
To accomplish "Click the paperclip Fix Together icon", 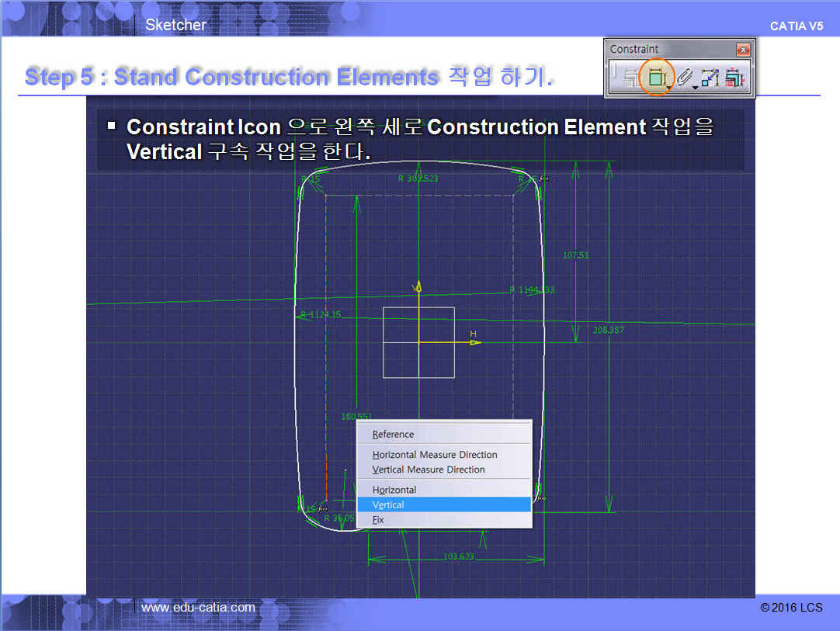I will point(683,78).
